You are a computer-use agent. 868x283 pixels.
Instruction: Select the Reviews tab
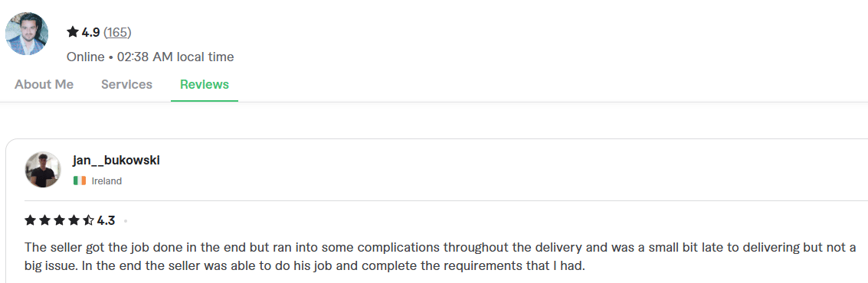coord(205,85)
